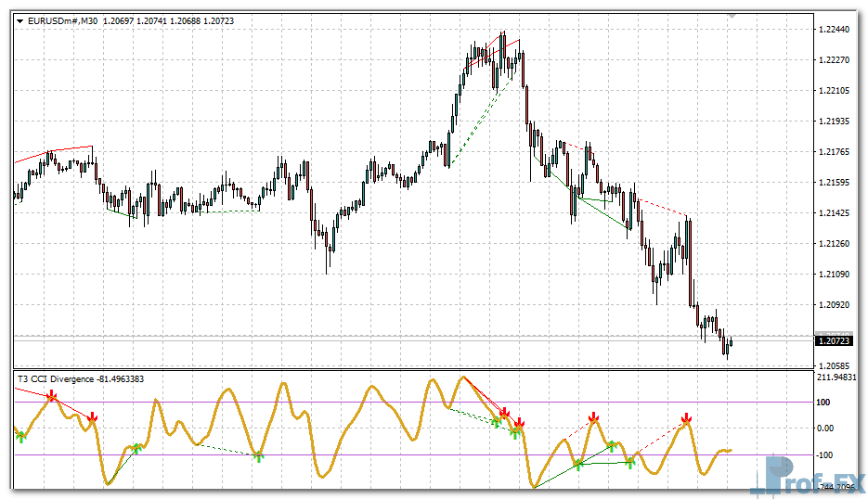Click the 1.22440 price on the axis
This screenshot has height=499, width=868.
(837, 30)
